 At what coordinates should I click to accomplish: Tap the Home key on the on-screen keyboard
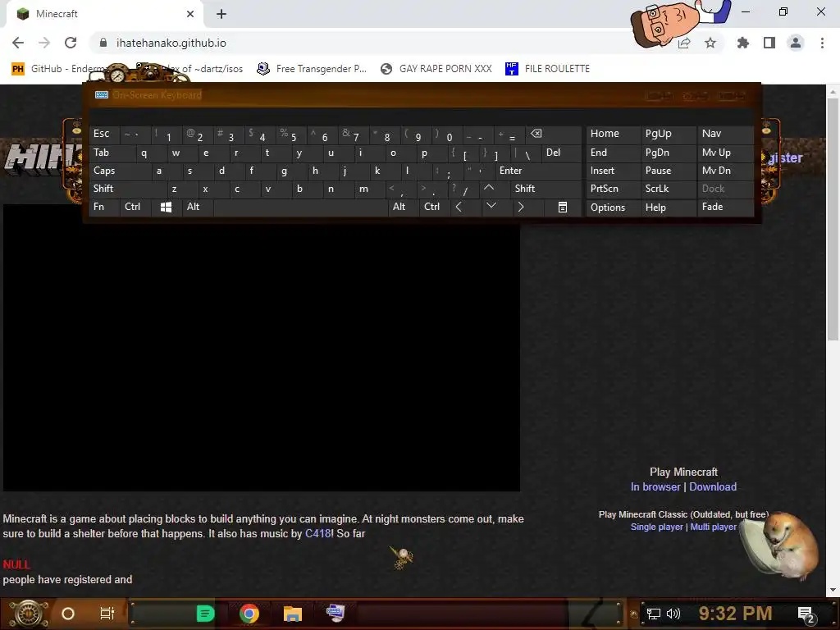[x=613, y=134]
